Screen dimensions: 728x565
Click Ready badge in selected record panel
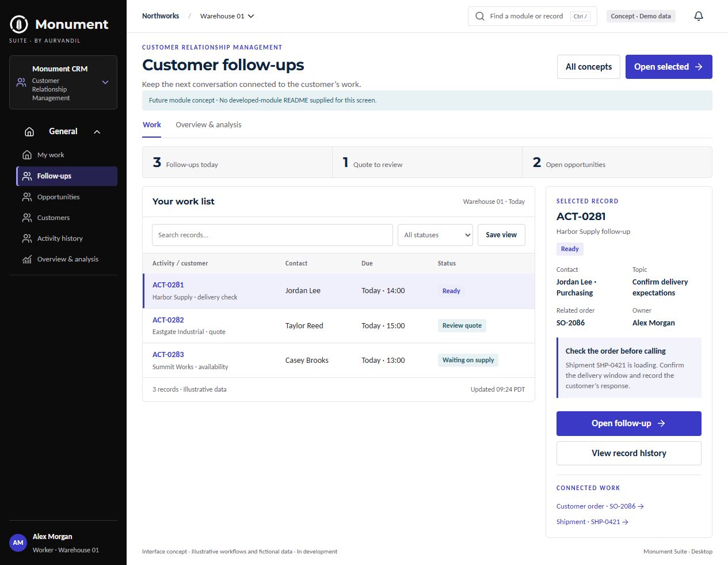570,249
